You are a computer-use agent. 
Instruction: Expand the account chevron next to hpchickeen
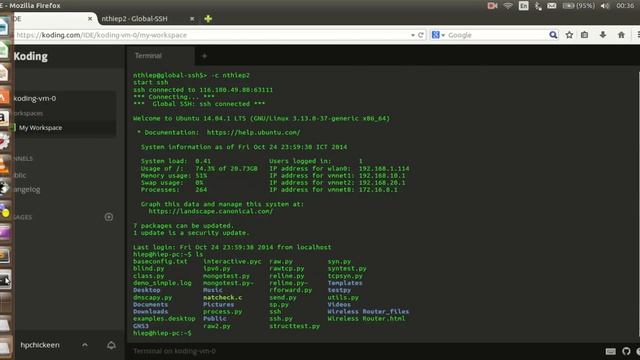point(84,345)
